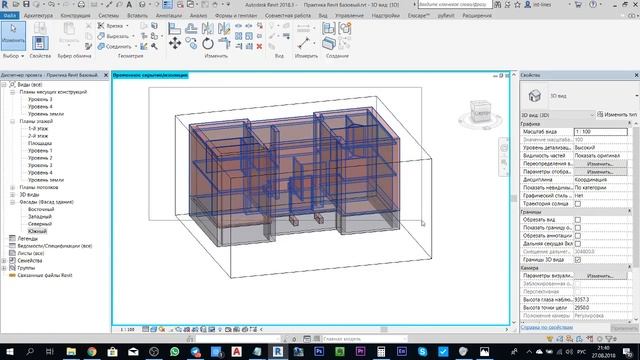
Task: Click the Save icon in quick access toolbar
Action: (x=26, y=4)
